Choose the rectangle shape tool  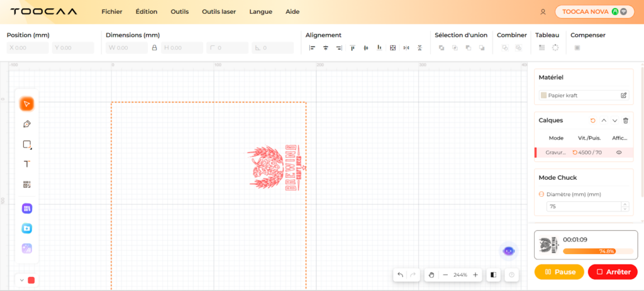pyautogui.click(x=26, y=144)
